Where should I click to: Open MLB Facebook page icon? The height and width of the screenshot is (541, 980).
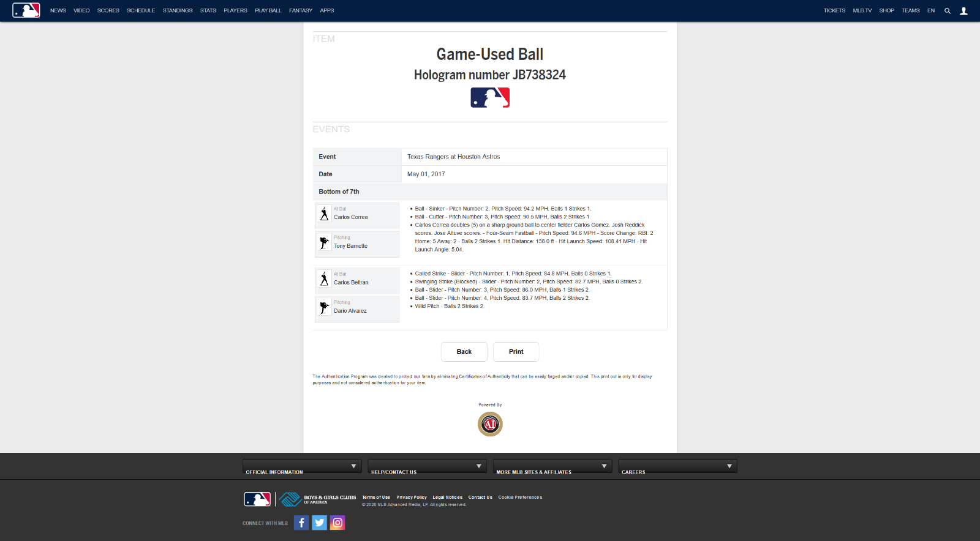click(301, 523)
